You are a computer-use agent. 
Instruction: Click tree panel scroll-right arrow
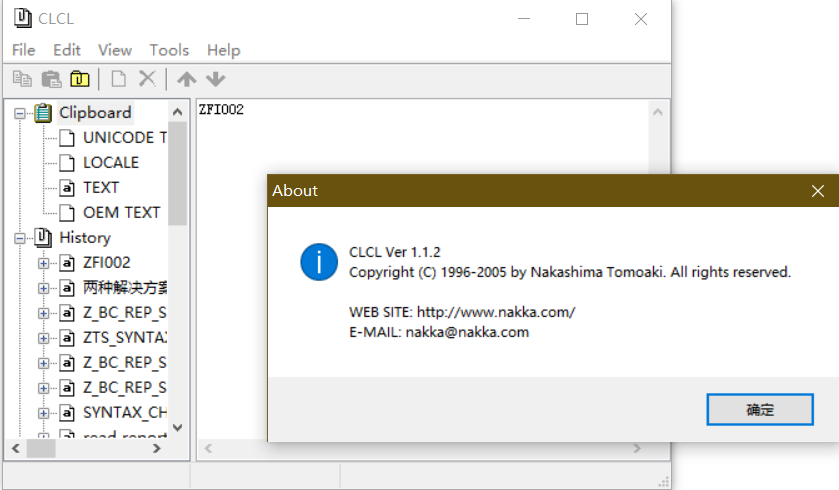pyautogui.click(x=157, y=448)
